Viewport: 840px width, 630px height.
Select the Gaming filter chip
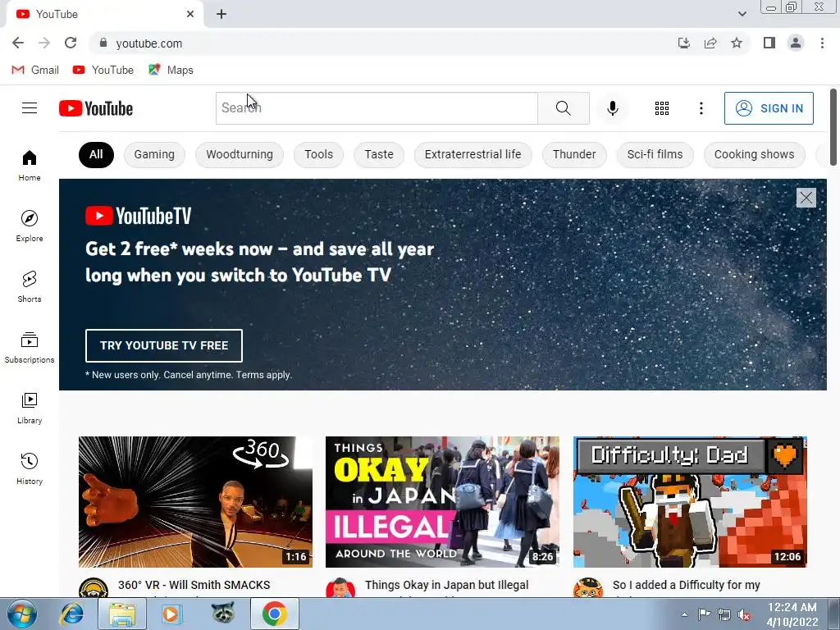point(154,155)
